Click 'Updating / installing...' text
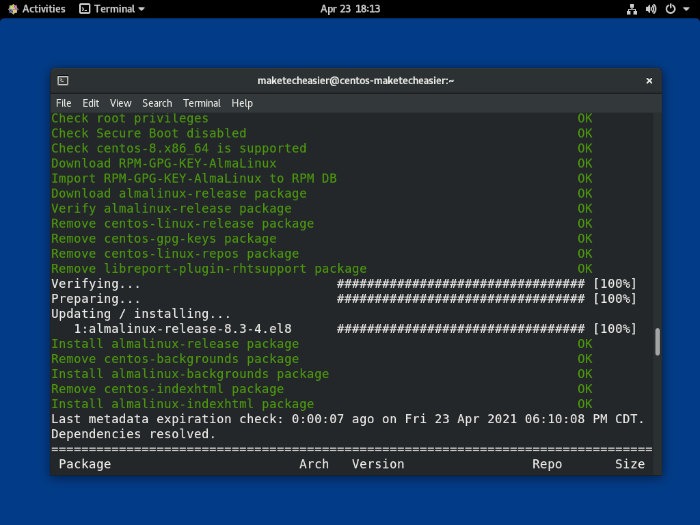 pos(141,314)
